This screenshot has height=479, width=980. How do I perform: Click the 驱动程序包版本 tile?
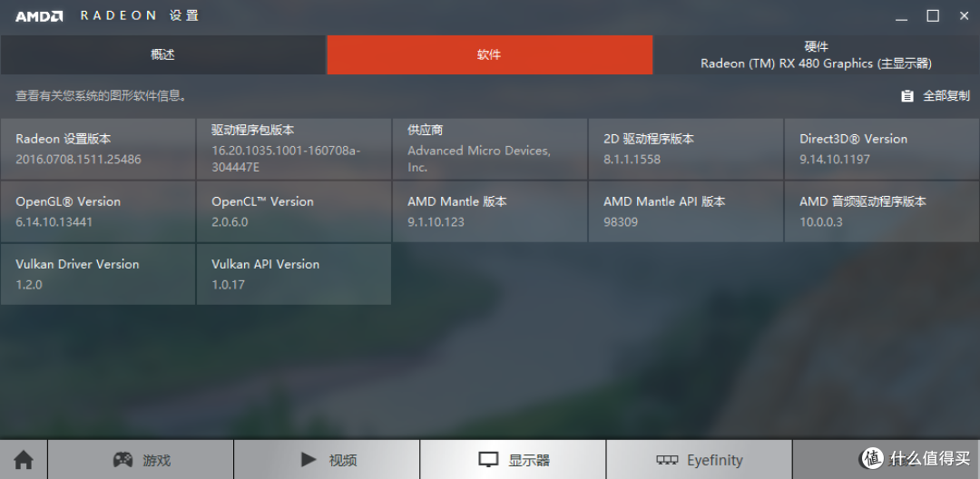pos(294,149)
